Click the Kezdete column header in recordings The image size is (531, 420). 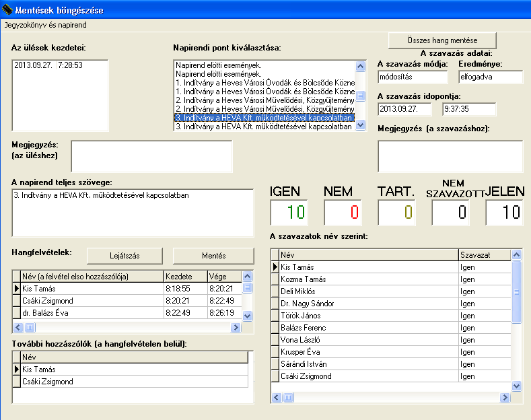(186, 277)
